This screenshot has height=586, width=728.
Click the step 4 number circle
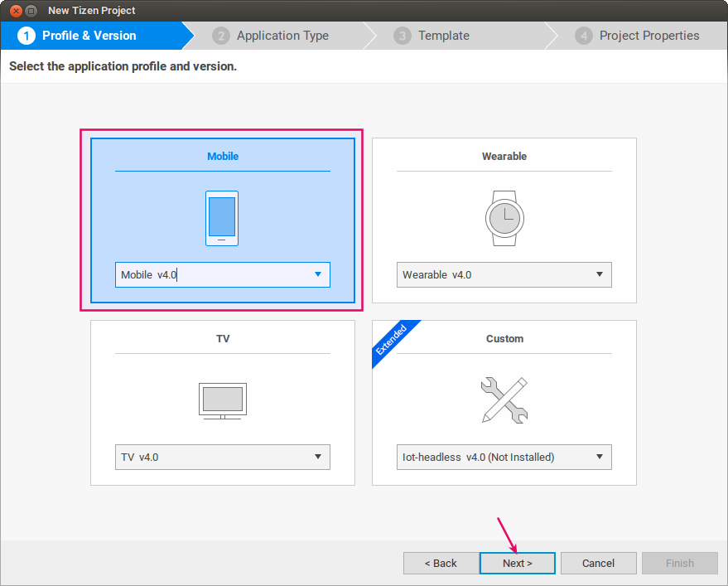(x=584, y=36)
